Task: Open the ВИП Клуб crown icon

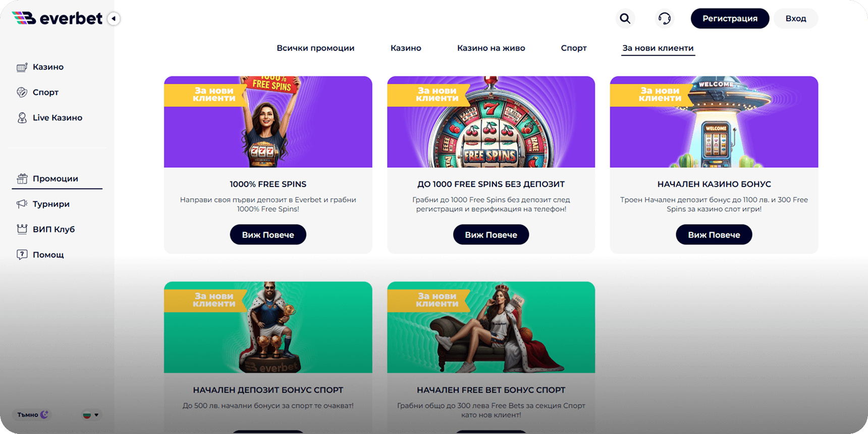Action: coord(22,229)
